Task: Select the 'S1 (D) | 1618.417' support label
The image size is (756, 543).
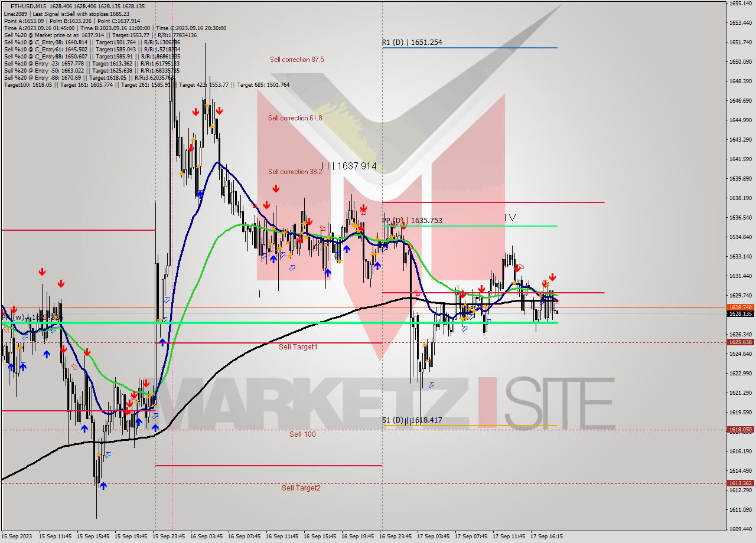Action: click(412, 420)
